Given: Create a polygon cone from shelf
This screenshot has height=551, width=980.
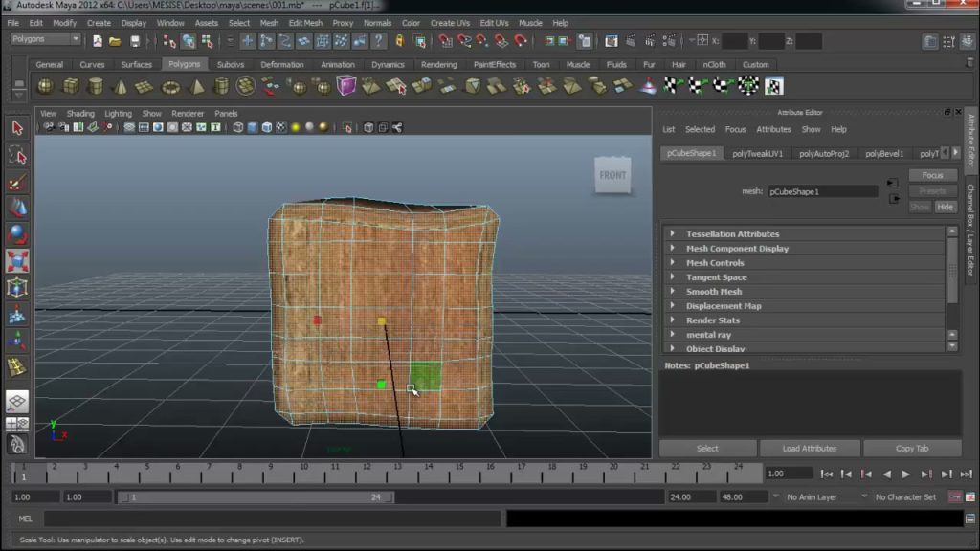Looking at the screenshot, I should [x=120, y=85].
